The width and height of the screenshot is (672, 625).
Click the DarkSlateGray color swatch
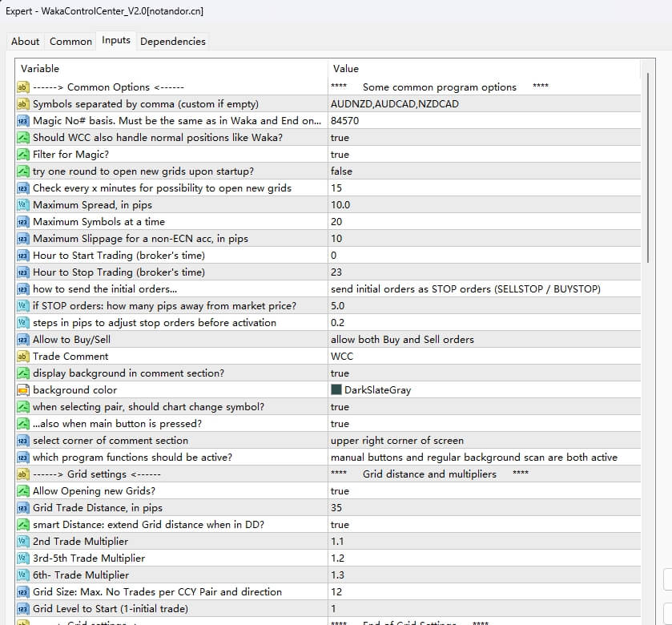tap(336, 390)
